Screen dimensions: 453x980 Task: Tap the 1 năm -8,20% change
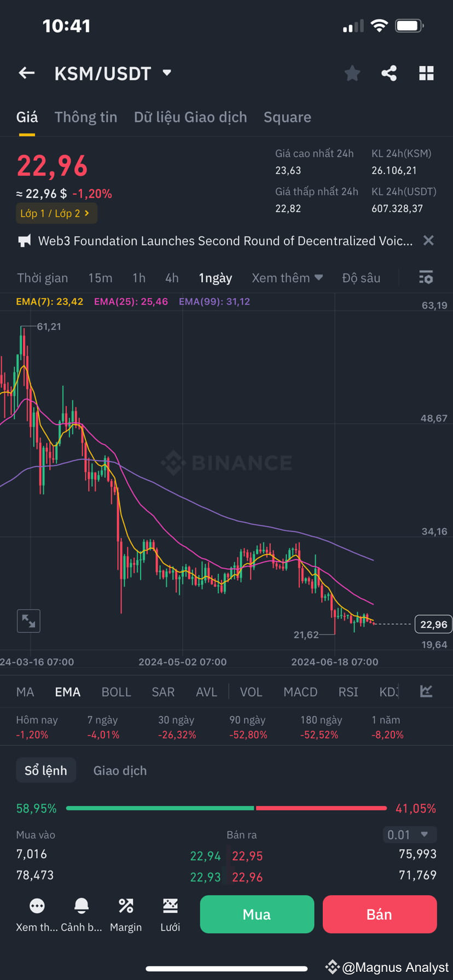[x=387, y=727]
